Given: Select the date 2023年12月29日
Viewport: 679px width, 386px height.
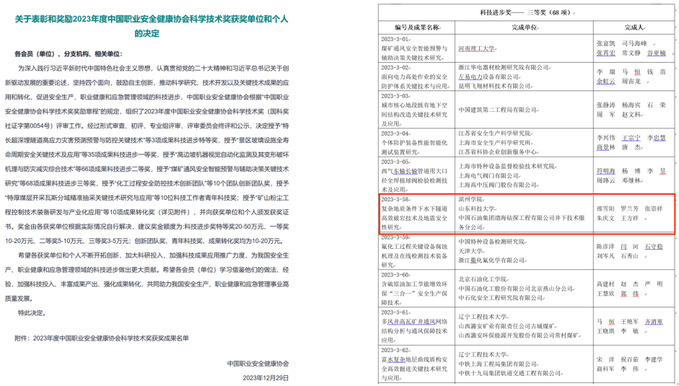Looking at the screenshot, I should point(265,378).
